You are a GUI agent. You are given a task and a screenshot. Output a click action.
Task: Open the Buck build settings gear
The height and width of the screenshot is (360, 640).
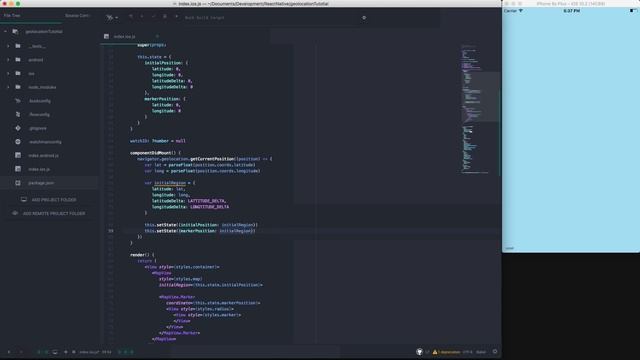pyautogui.click(x=364, y=18)
